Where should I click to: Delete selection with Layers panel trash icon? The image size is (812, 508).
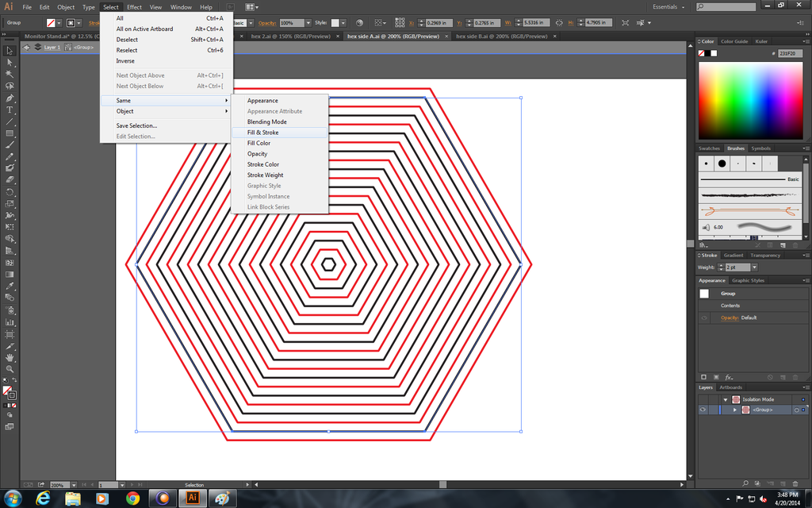[796, 483]
